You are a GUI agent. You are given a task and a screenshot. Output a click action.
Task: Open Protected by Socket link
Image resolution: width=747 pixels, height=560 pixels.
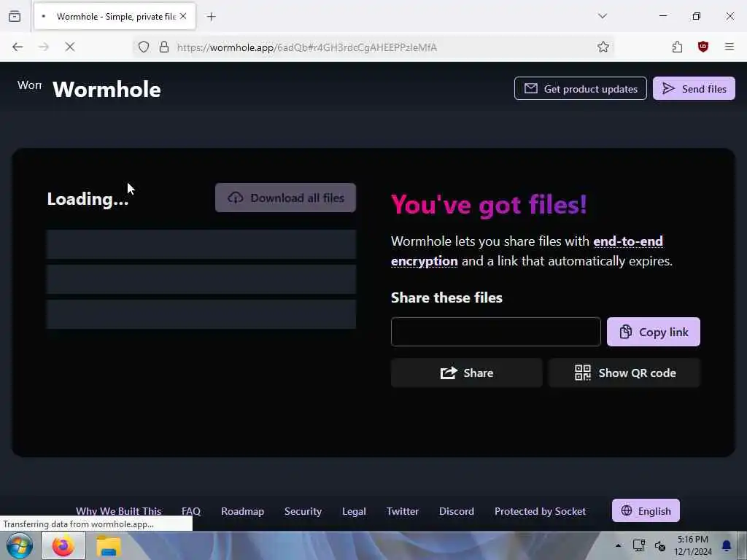(x=541, y=511)
